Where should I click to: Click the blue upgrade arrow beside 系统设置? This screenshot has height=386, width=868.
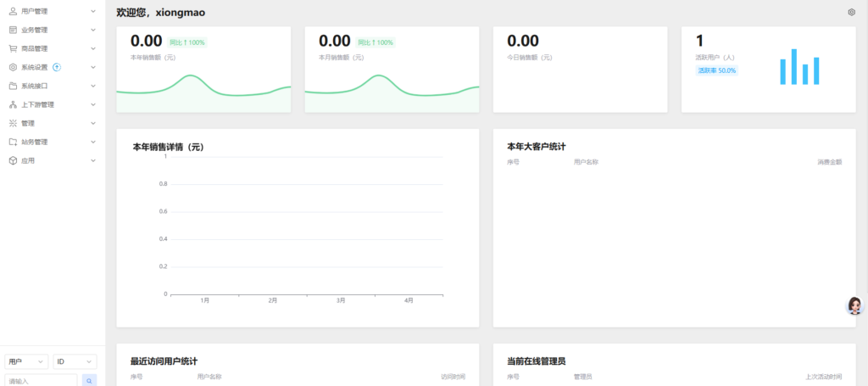(x=57, y=67)
